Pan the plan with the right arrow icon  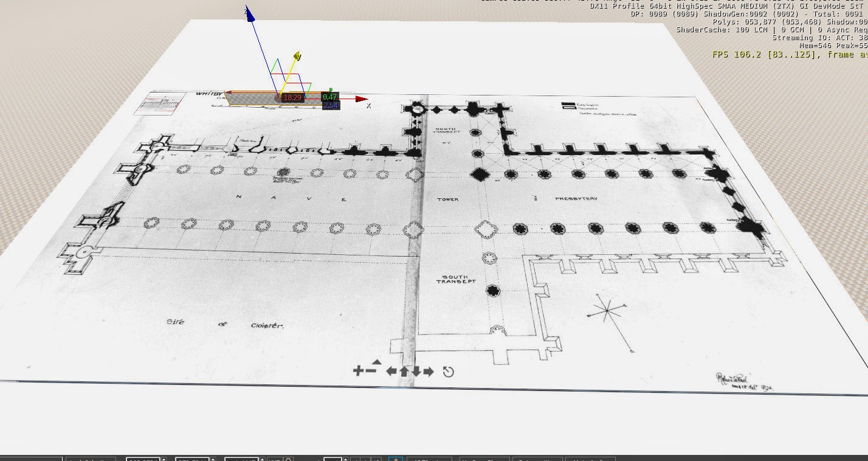click(429, 371)
